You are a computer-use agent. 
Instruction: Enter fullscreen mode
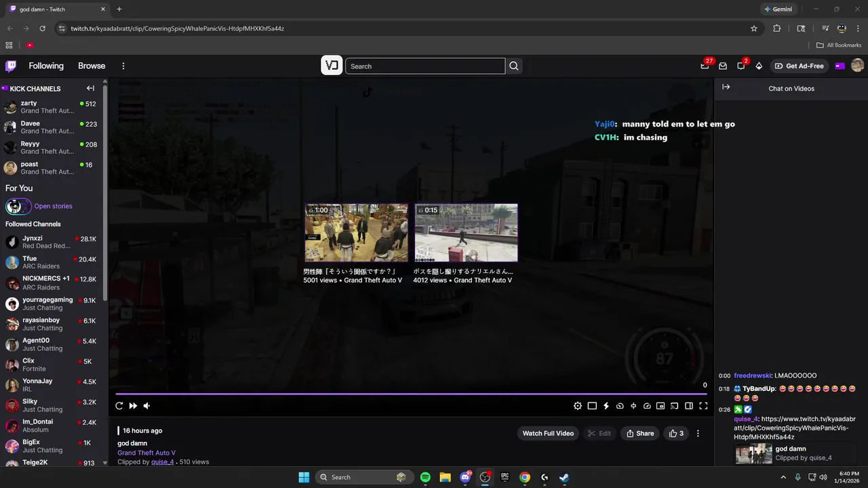coord(703,406)
